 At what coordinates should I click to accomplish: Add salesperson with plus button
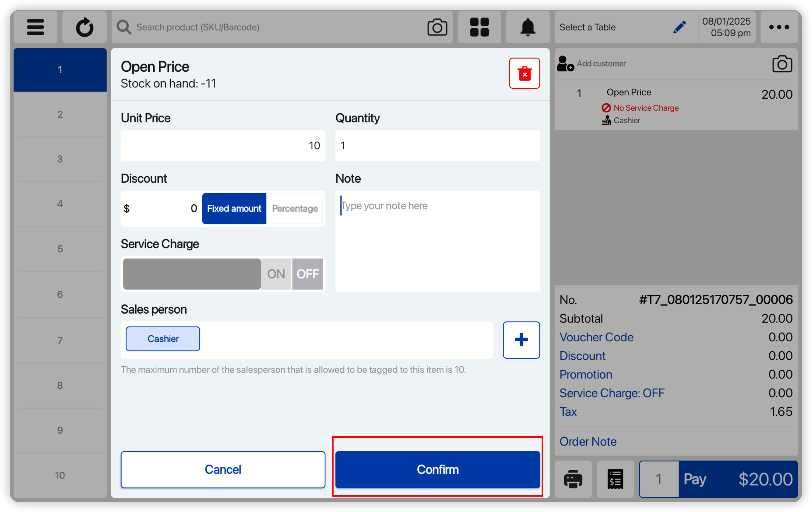click(x=521, y=340)
